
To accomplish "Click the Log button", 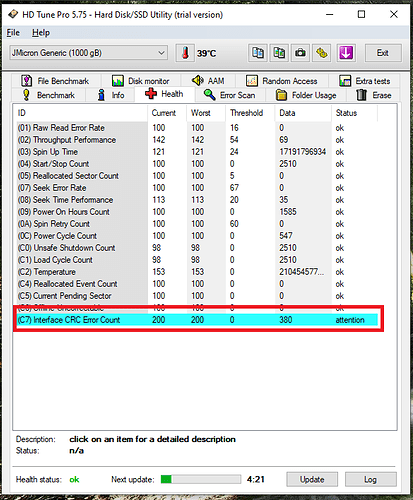I will [371, 479].
